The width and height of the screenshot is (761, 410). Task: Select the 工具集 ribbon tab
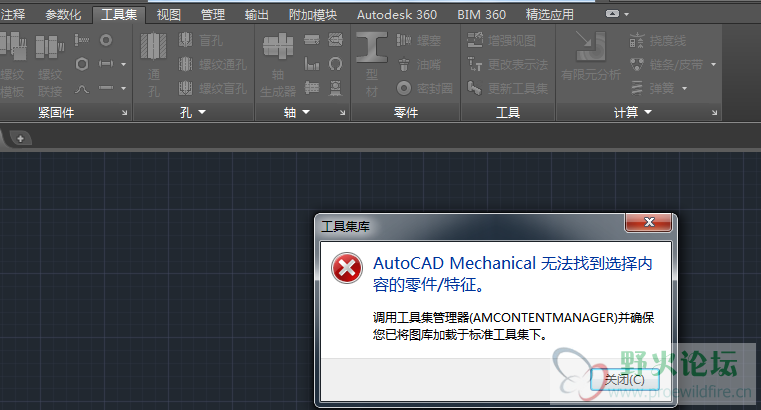tap(119, 15)
